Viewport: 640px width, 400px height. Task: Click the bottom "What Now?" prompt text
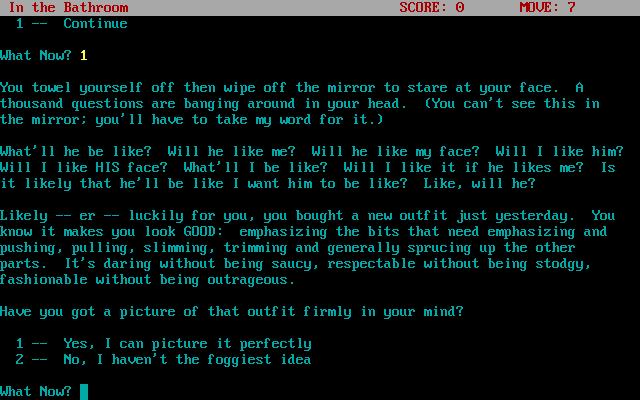coord(36,392)
